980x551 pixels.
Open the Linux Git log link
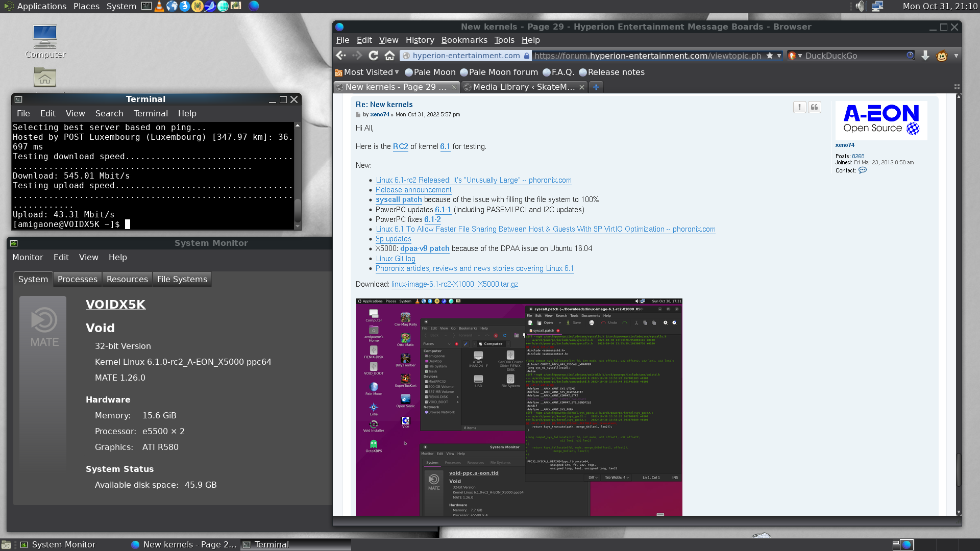coord(396,259)
